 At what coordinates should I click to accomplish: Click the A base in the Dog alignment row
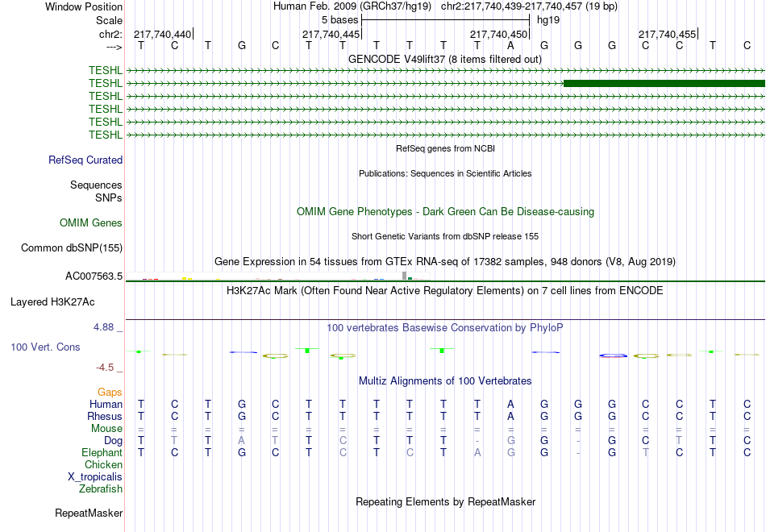coord(241,441)
